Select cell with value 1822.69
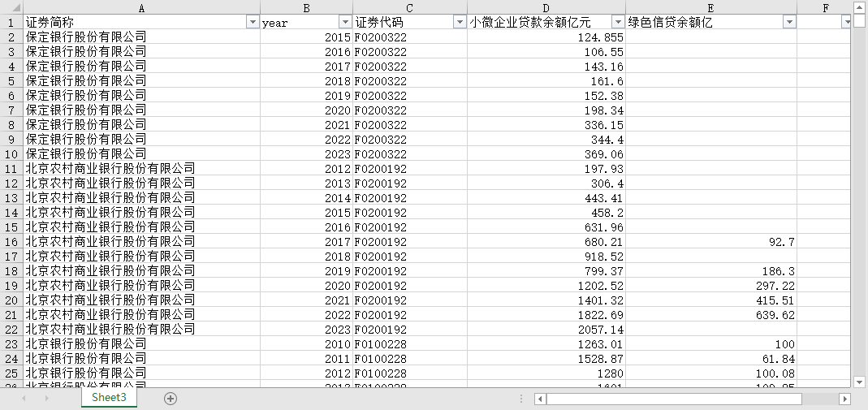Viewport: 868px width, 410px height. tap(546, 314)
